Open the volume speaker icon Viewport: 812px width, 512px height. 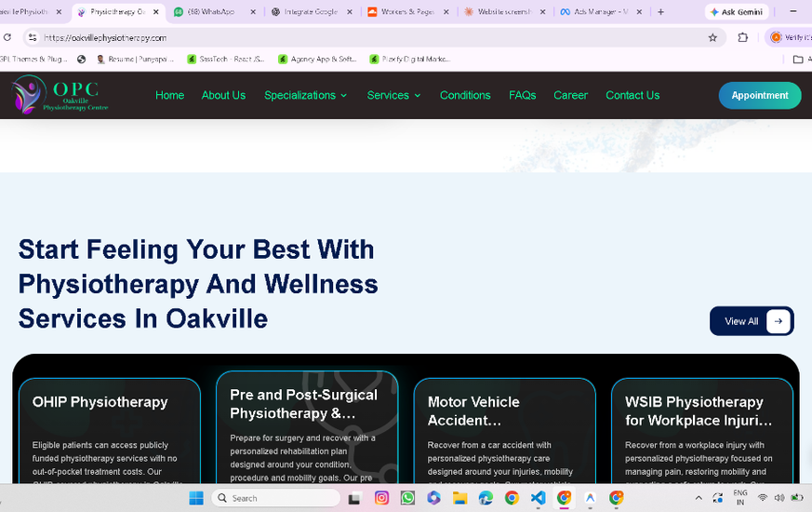pyautogui.click(x=779, y=498)
